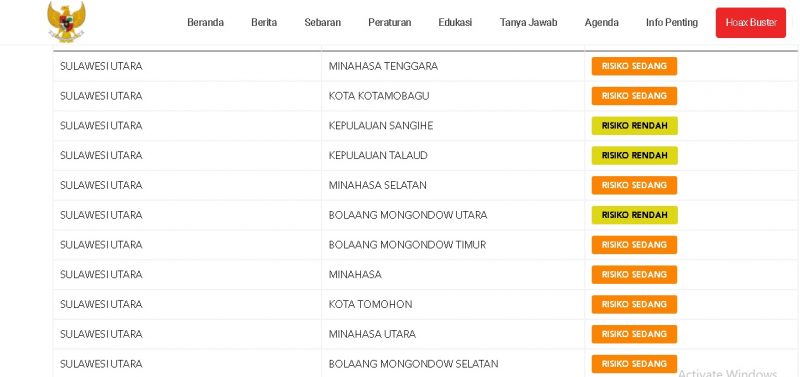Select the Peraturan menu item
800x377 pixels.
389,22
